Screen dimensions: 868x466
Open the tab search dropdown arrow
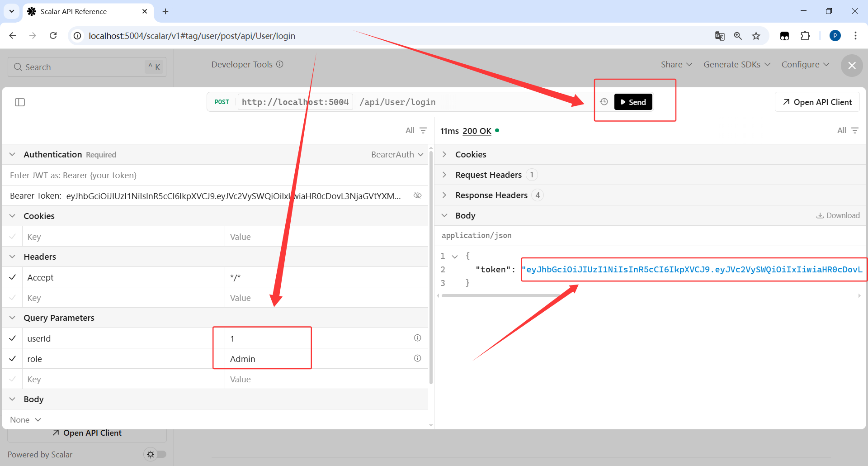[x=12, y=11]
